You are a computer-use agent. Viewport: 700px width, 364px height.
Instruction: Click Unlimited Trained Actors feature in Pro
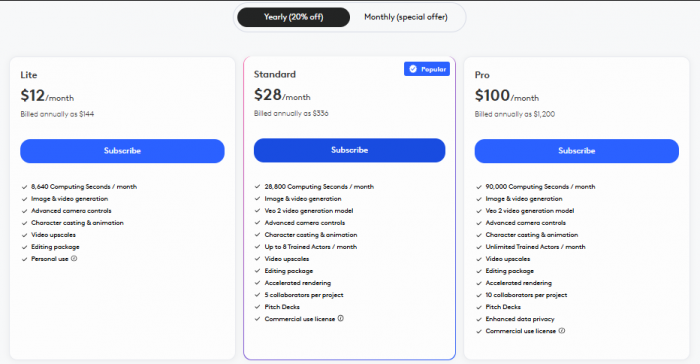coord(535,247)
